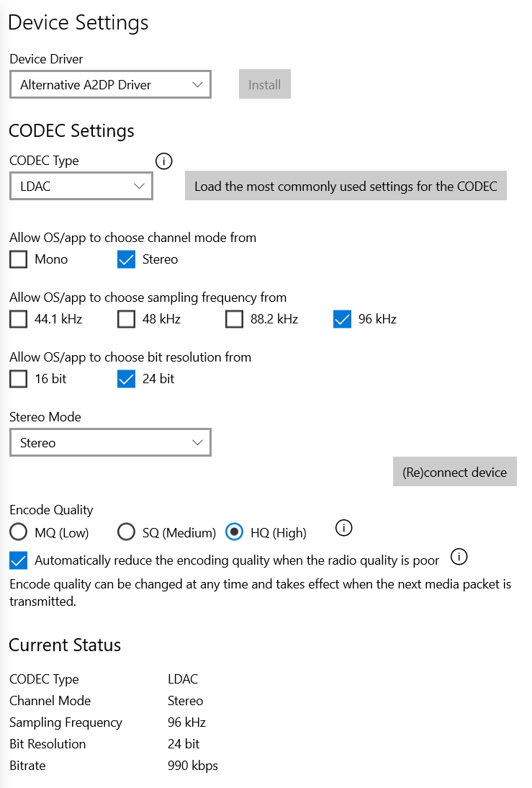Open the Stereo Mode dropdown
The height and width of the screenshot is (788, 532).
(110, 443)
